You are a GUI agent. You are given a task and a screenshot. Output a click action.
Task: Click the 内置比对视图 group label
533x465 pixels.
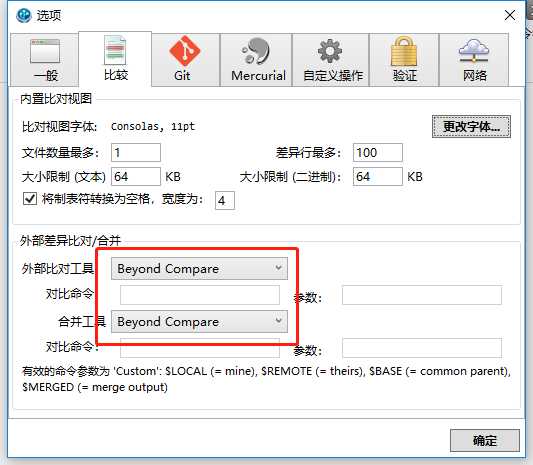[x=56, y=99]
